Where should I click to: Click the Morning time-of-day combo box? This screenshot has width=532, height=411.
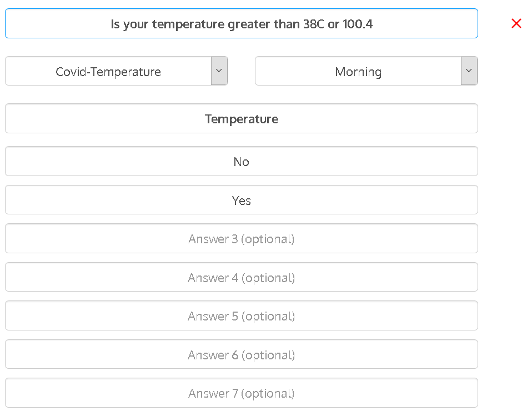pyautogui.click(x=358, y=72)
